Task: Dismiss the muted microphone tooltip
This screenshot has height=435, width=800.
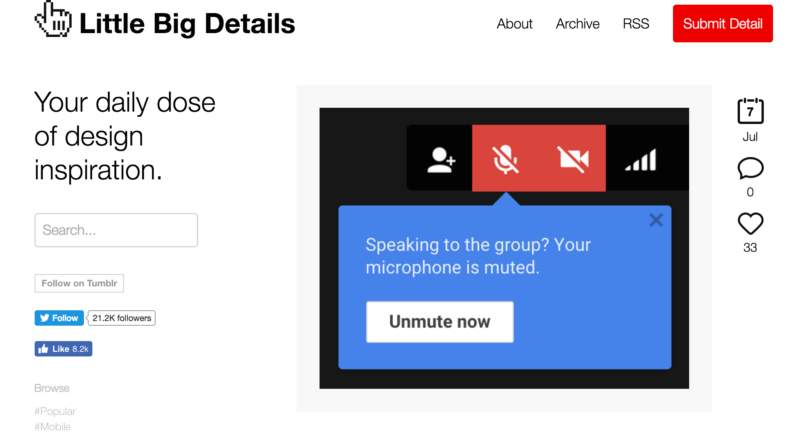Action: (x=655, y=220)
